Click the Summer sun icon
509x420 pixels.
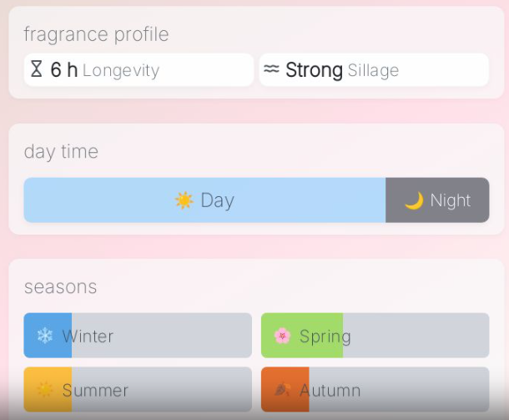coord(44,390)
